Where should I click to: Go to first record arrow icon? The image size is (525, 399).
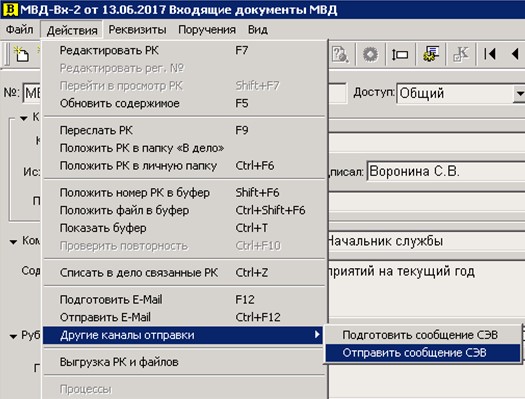click(490, 54)
